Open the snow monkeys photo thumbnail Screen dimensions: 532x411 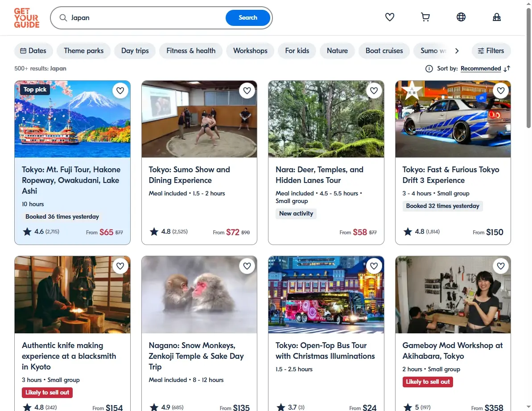[x=199, y=295]
